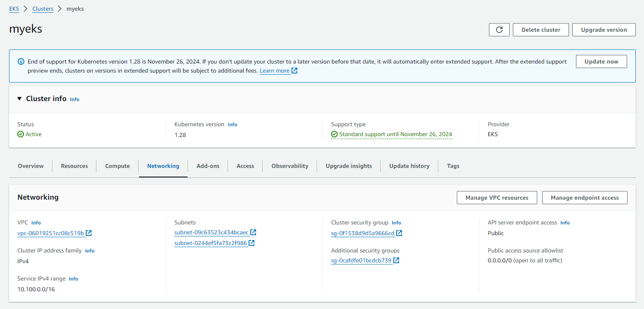644x309 pixels.
Task: Click Manage endpoint access button
Action: coord(585,198)
